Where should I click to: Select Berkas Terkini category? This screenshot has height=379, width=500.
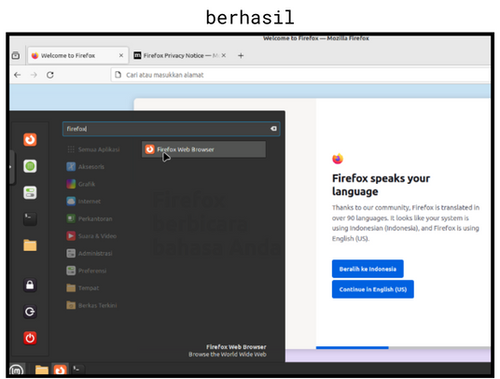click(92, 305)
